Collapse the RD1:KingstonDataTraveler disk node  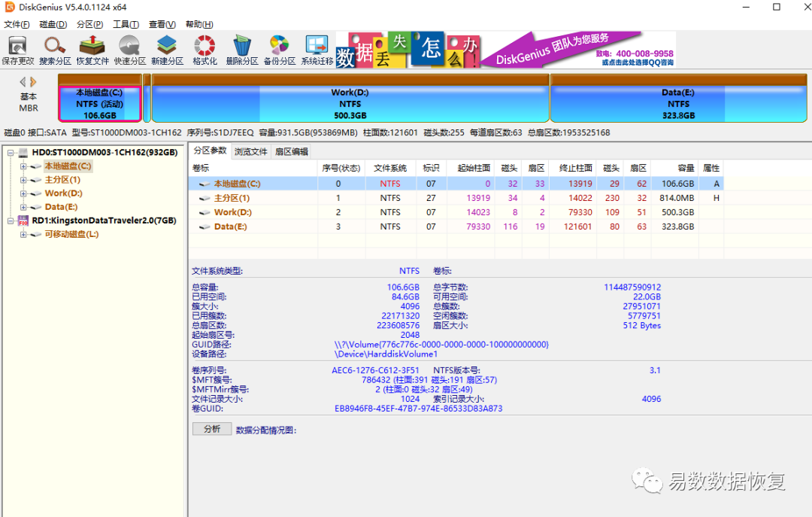10,220
